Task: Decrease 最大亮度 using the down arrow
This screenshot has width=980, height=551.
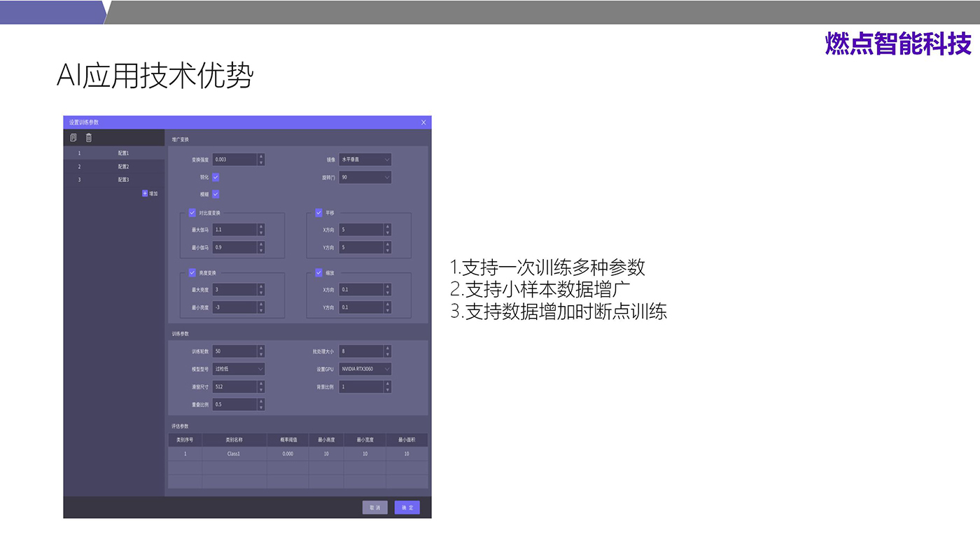Action: [261, 293]
